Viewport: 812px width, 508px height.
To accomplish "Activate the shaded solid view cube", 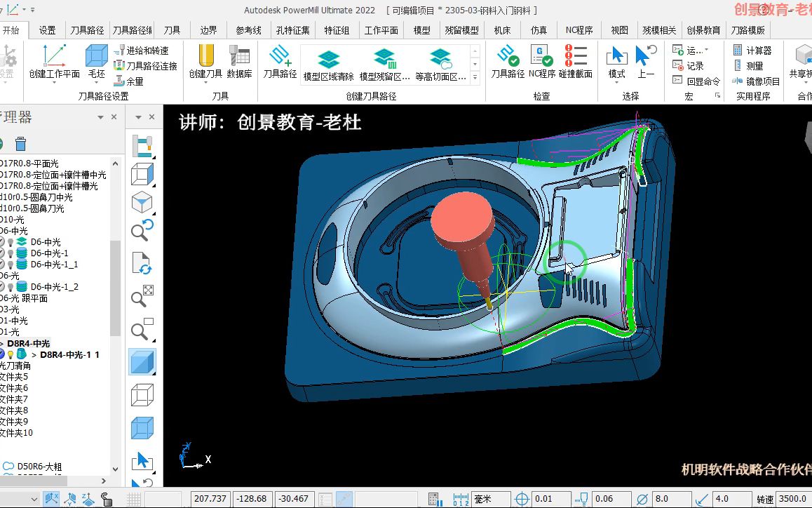I will (x=142, y=362).
